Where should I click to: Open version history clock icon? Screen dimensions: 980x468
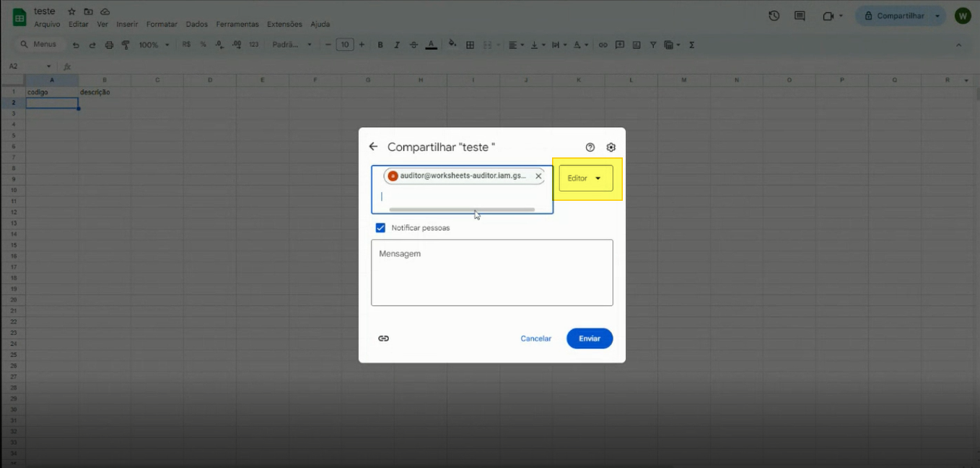(x=774, y=16)
